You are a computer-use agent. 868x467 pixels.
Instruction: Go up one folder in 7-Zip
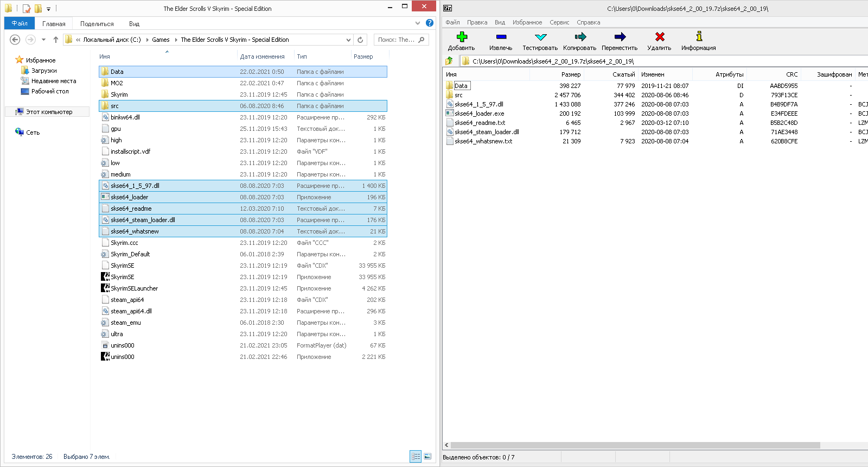coord(449,61)
